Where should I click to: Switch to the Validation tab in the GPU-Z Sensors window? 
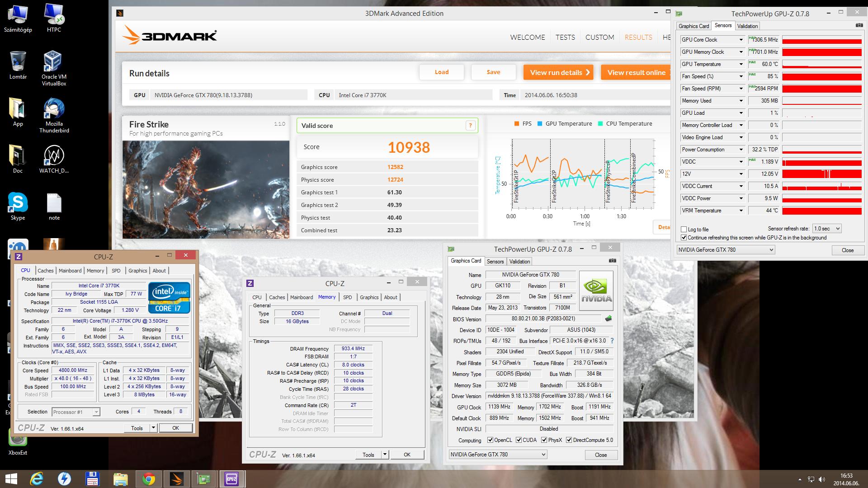(747, 26)
